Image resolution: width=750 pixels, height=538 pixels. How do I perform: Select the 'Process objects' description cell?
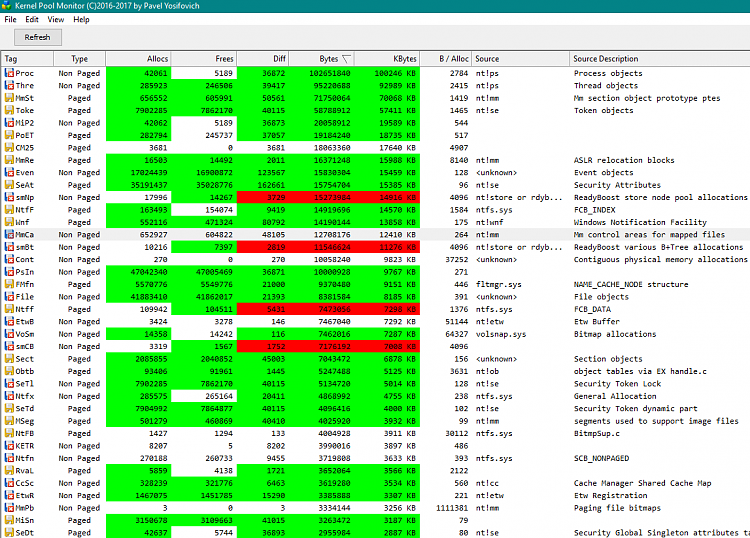608,73
